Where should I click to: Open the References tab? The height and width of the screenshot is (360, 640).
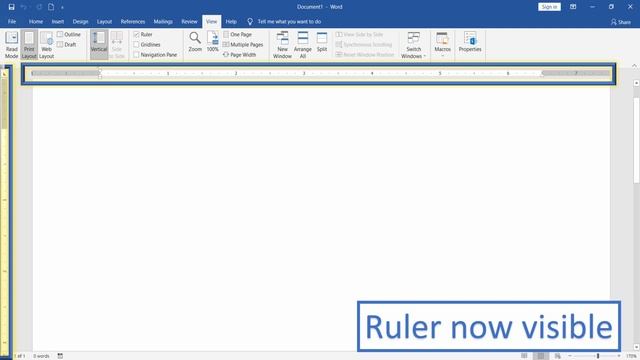[133, 22]
